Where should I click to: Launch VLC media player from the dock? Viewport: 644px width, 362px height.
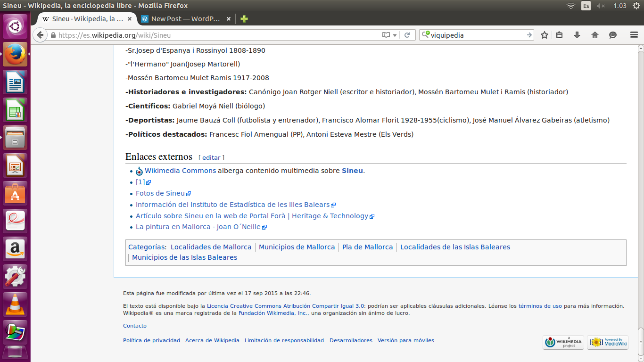click(16, 304)
